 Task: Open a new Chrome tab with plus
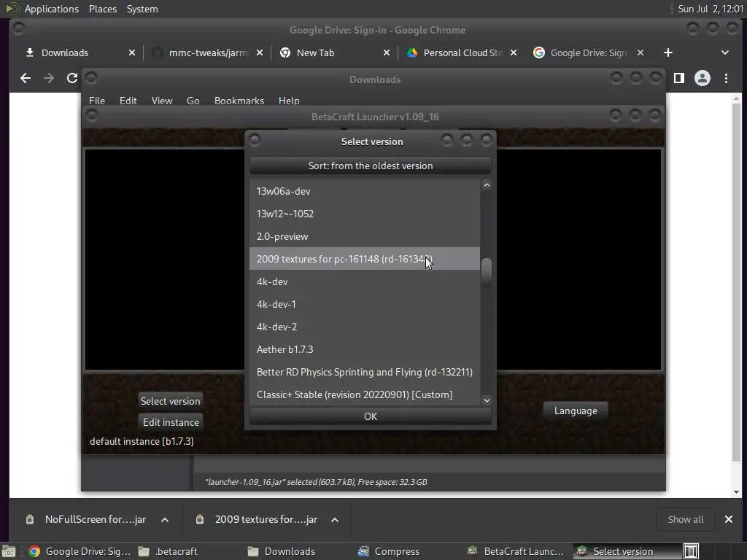point(668,52)
